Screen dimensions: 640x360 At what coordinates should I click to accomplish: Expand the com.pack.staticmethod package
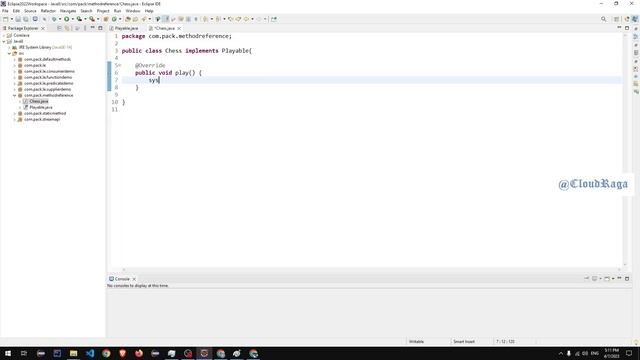coord(15,113)
